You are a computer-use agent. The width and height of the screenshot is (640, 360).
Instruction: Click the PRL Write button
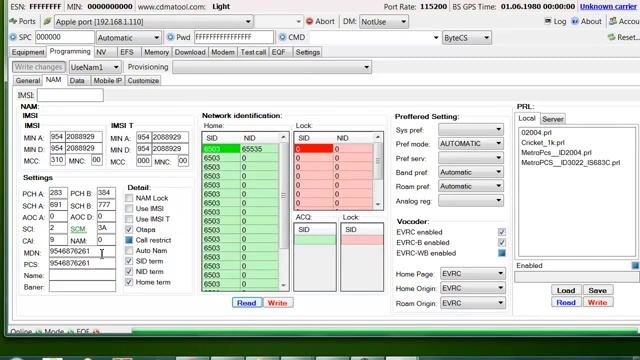point(598,302)
